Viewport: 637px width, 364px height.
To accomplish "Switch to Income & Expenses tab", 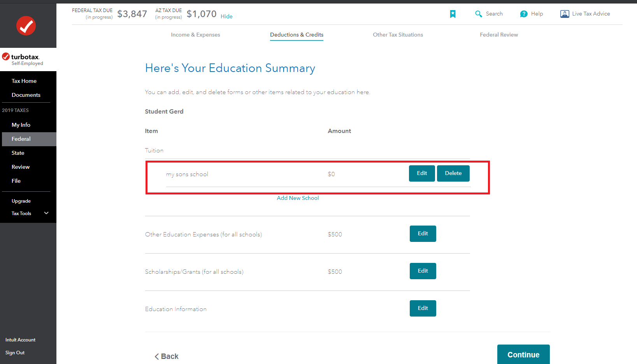I will tap(195, 35).
